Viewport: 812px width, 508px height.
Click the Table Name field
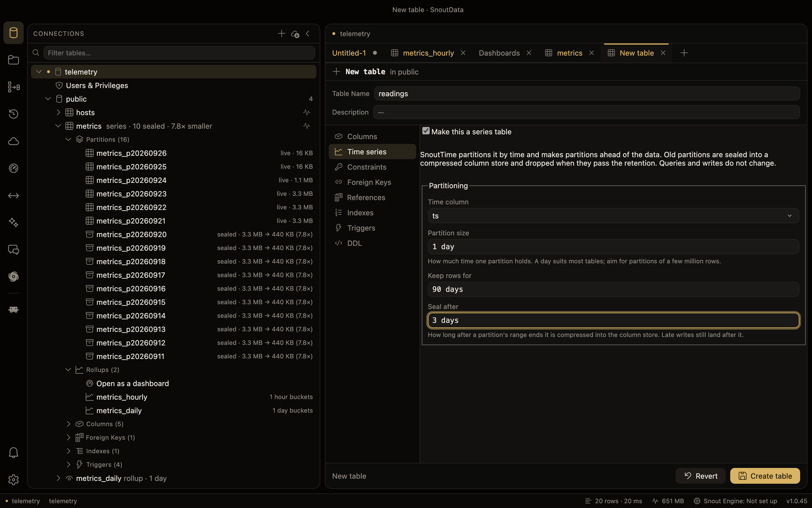point(587,94)
